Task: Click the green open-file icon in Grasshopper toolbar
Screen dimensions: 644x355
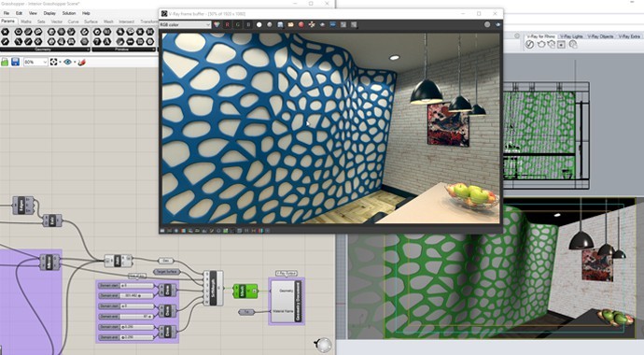Action: pos(5,62)
